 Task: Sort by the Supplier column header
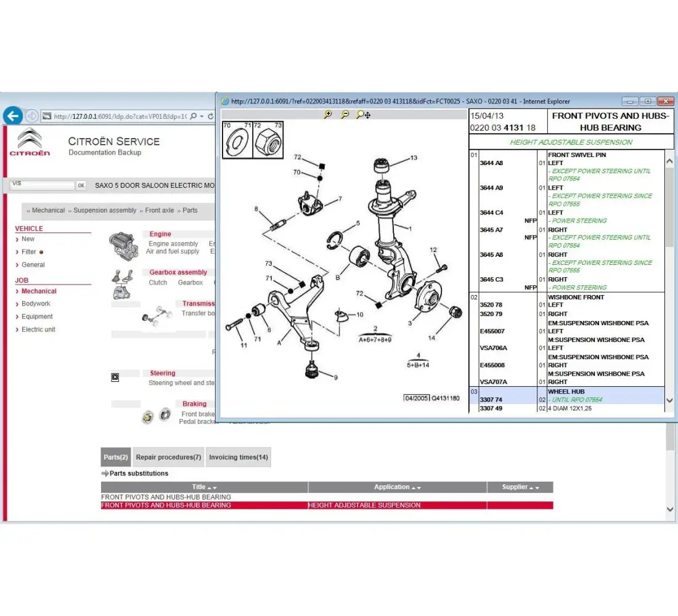pyautogui.click(x=520, y=487)
